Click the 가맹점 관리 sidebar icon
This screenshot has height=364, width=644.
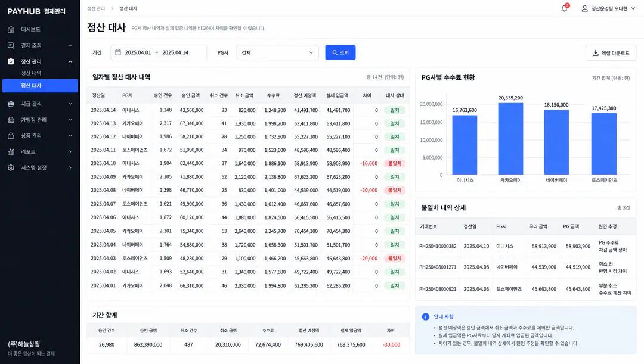pyautogui.click(x=11, y=120)
